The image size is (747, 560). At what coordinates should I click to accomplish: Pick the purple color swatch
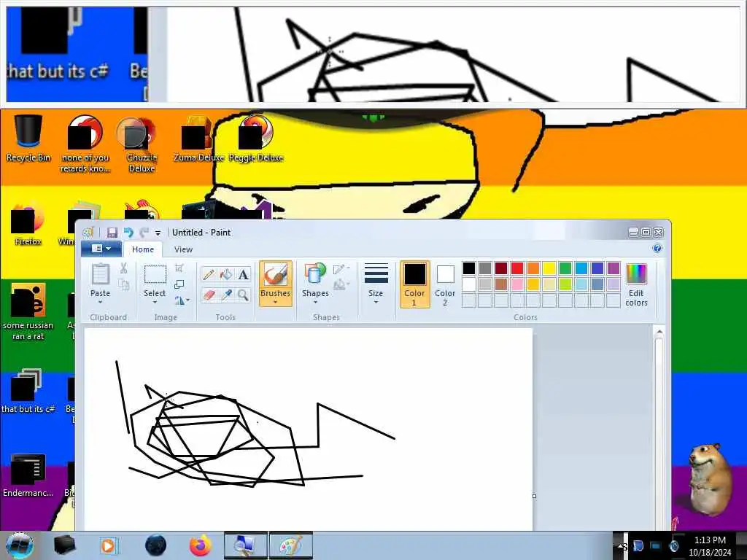click(x=614, y=268)
